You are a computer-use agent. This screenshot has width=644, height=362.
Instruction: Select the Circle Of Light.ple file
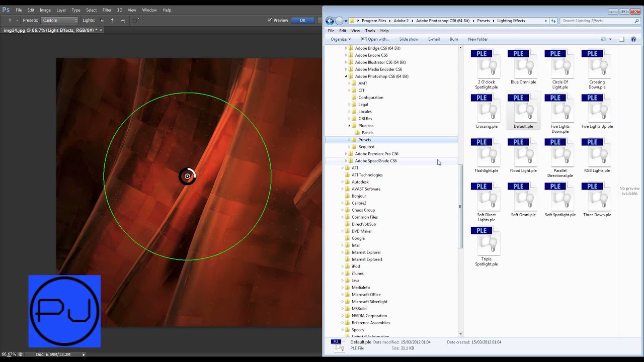(560, 69)
